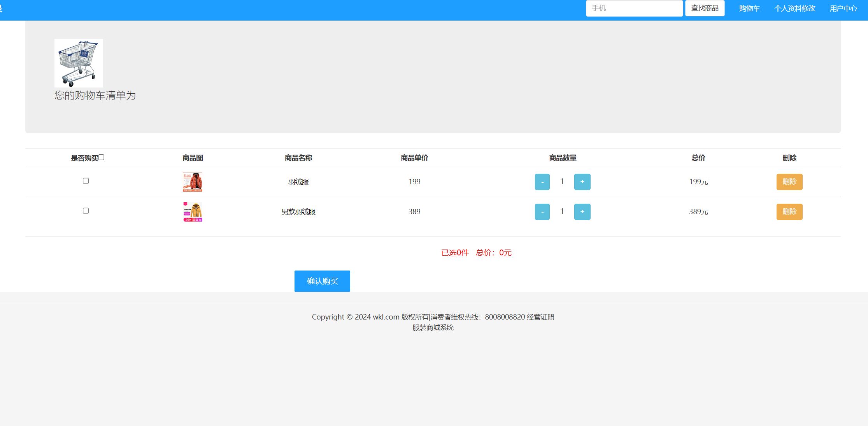Go to 用户中心 in navigation bar
The width and height of the screenshot is (868, 426).
point(843,9)
